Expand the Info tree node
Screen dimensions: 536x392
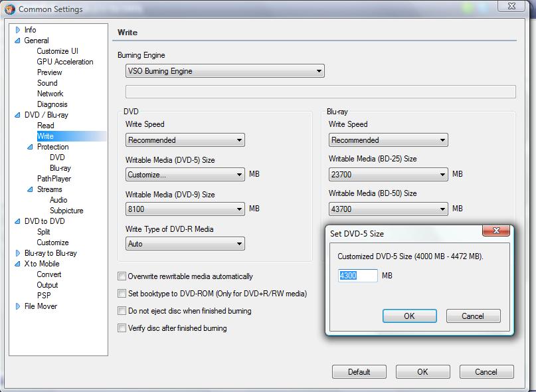[18, 30]
